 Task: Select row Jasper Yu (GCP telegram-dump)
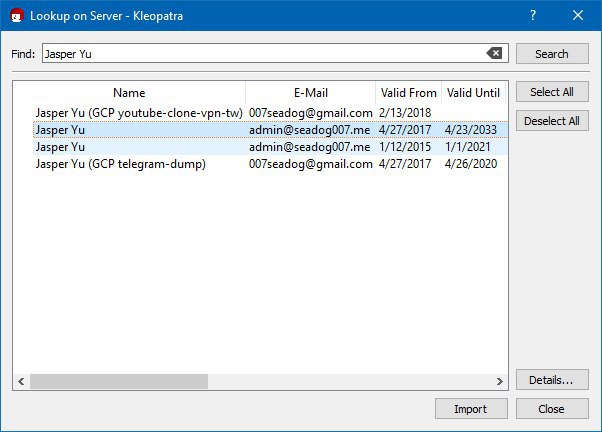(270, 164)
